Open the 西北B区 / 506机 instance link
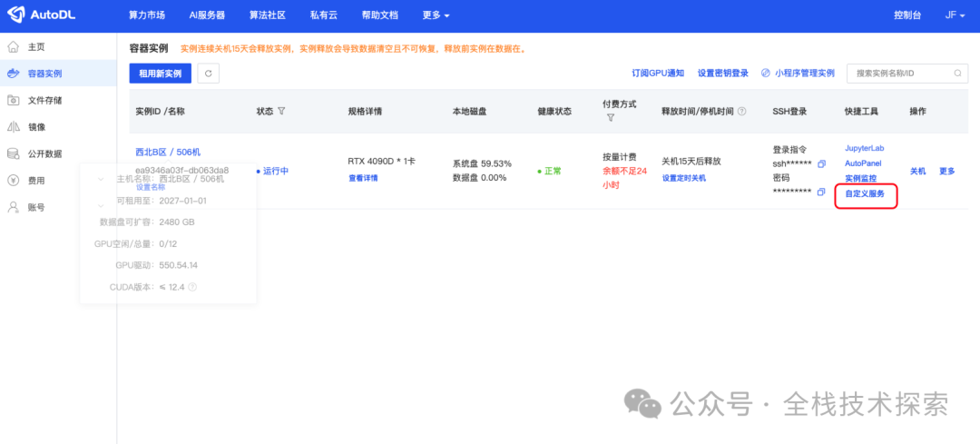This screenshot has height=444, width=980. click(x=168, y=152)
